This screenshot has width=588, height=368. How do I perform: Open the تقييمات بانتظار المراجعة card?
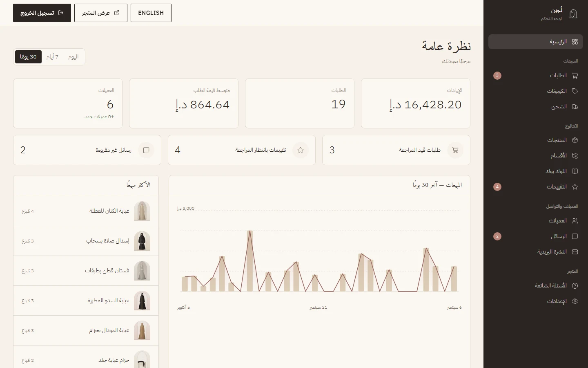click(x=242, y=150)
